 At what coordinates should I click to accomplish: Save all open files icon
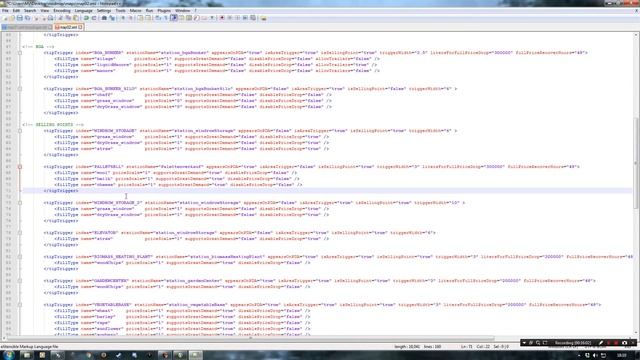coord(27,18)
